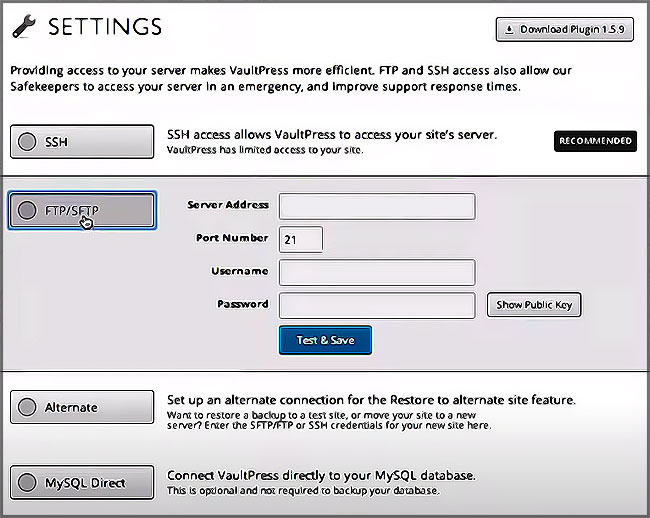Click the 'Providing access to your server' intro paragraph
The height and width of the screenshot is (518, 650).
point(291,78)
